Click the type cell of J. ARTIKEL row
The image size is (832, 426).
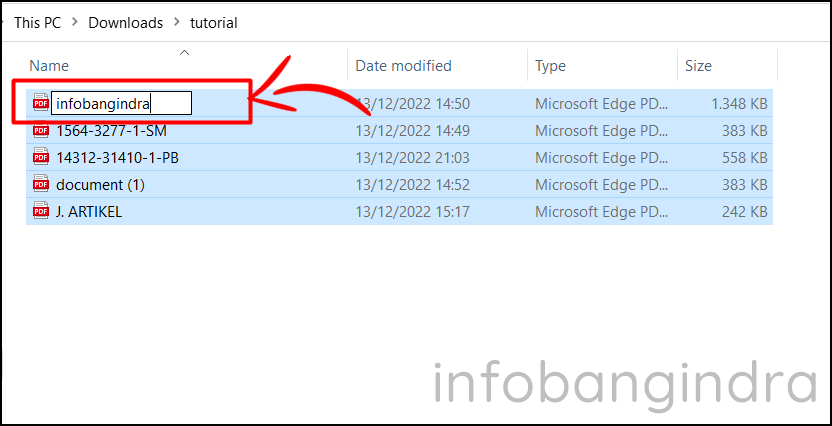coord(602,212)
